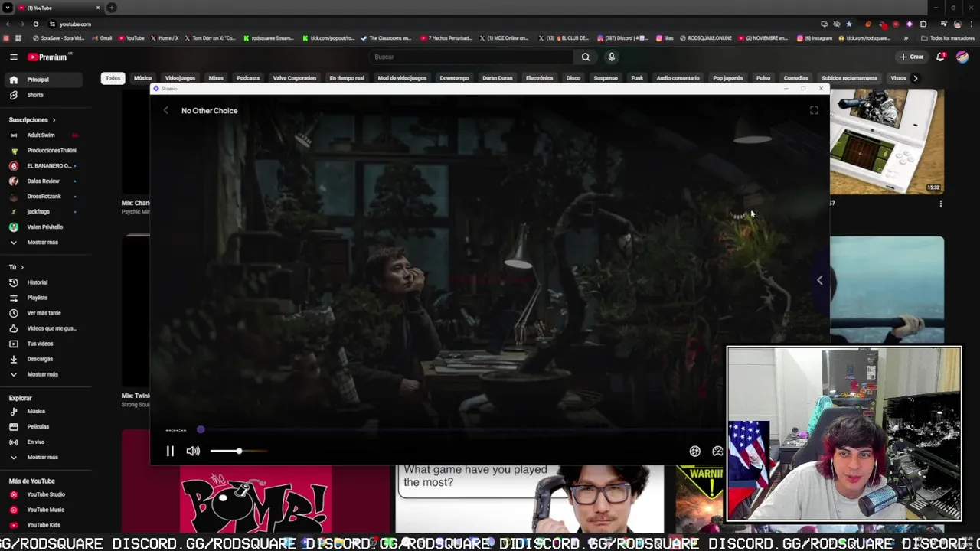Open the Stremio side drawer arrow

coord(819,280)
